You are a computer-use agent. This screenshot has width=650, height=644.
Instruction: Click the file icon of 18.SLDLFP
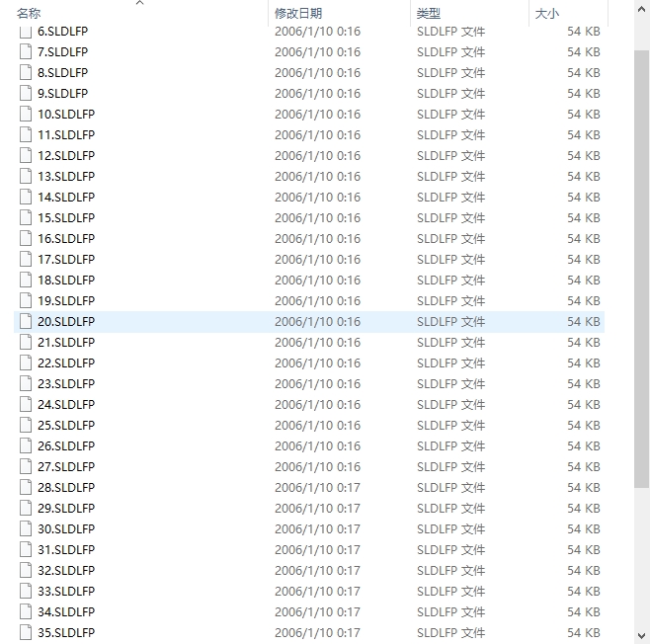(x=26, y=280)
